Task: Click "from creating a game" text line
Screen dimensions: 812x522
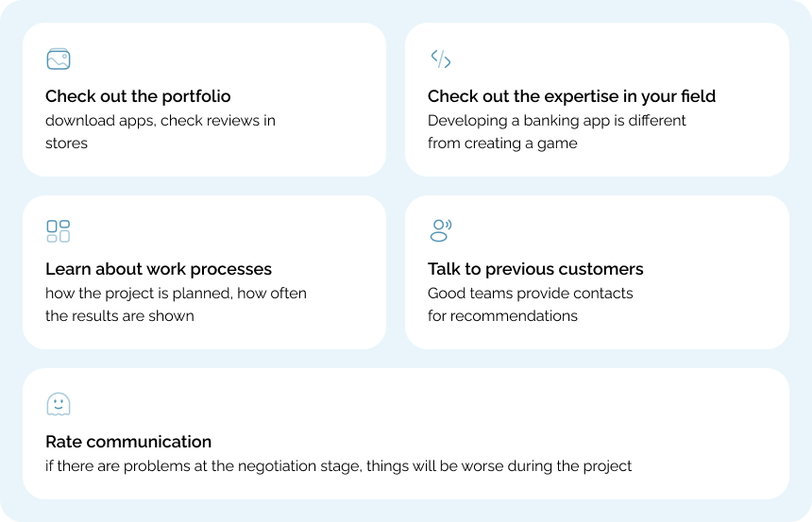Action: (x=502, y=143)
